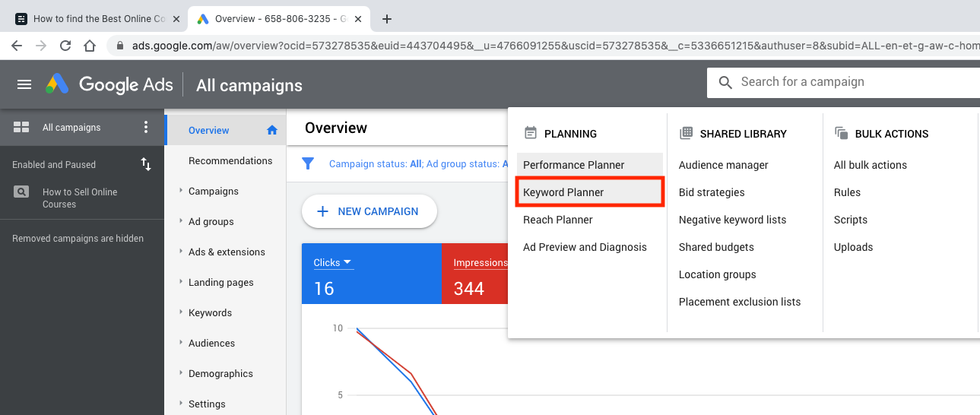Open a new browser tab with plus icon

tap(387, 19)
